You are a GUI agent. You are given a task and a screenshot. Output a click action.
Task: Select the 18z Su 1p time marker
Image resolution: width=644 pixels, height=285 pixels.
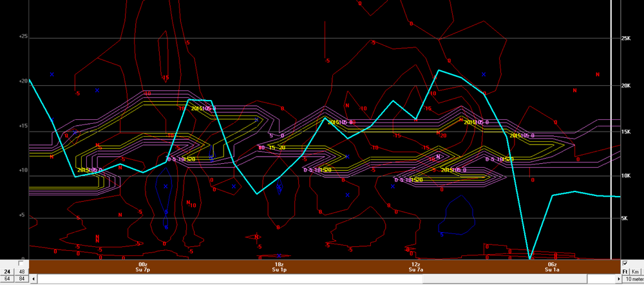(x=279, y=267)
